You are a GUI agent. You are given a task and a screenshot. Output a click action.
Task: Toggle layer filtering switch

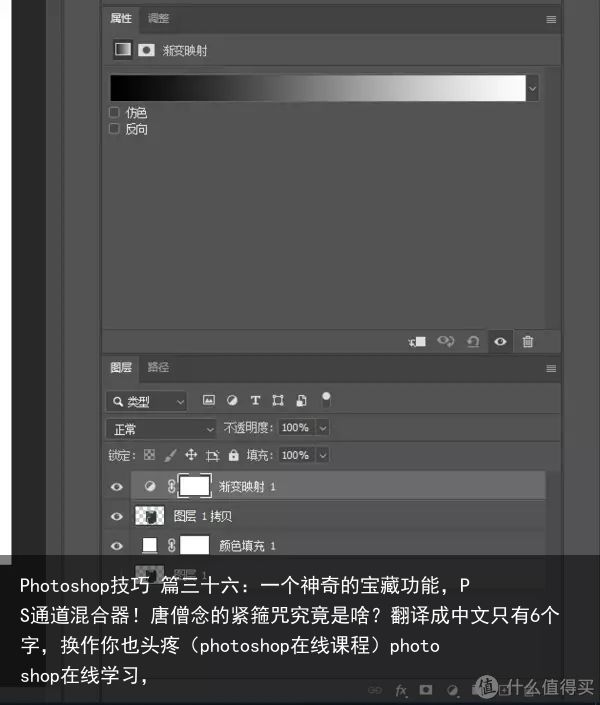coord(326,399)
